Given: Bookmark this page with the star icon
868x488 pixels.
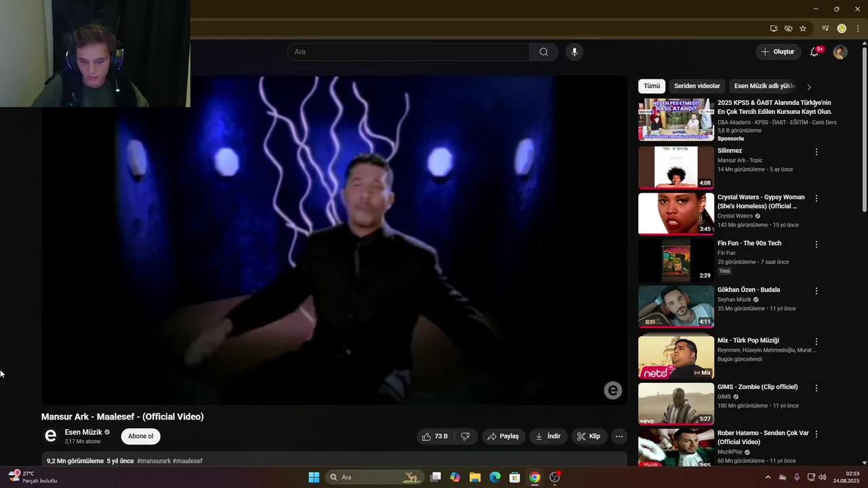Looking at the screenshot, I should 803,28.
